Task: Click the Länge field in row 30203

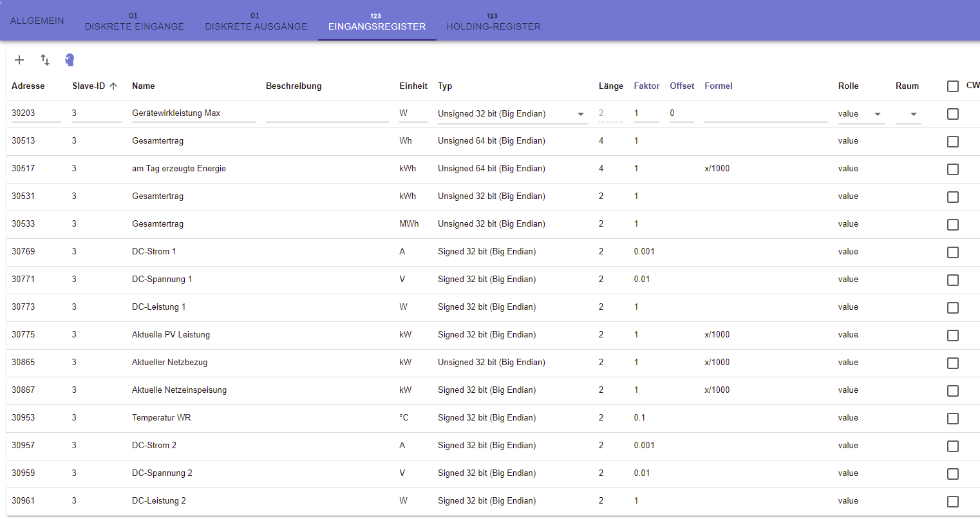Action: coord(611,113)
